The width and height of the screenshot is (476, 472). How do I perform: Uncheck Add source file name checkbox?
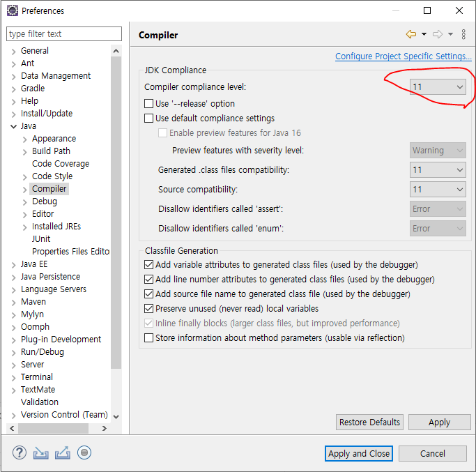148,294
